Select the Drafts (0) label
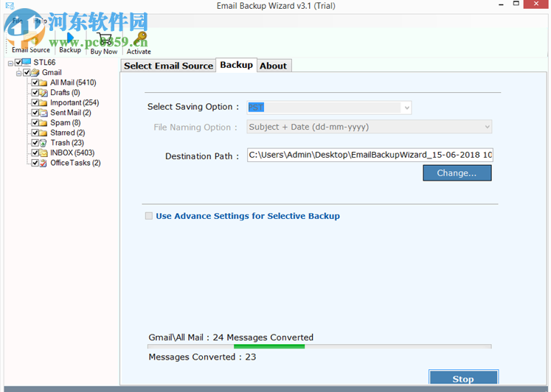This screenshot has height=392, width=551. point(65,93)
